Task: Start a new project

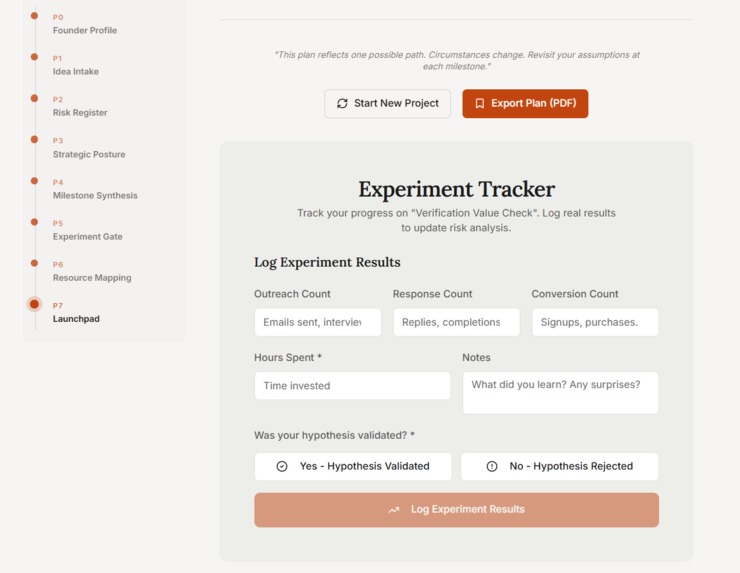Action: coord(387,103)
